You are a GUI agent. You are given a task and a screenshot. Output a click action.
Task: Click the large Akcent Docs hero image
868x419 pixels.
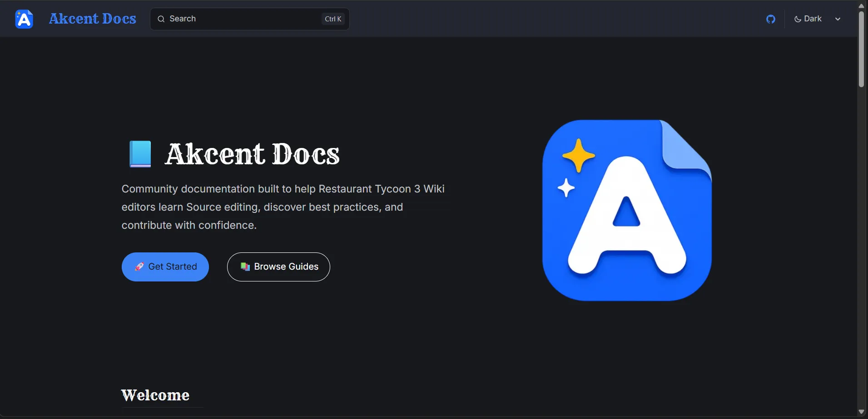point(627,210)
